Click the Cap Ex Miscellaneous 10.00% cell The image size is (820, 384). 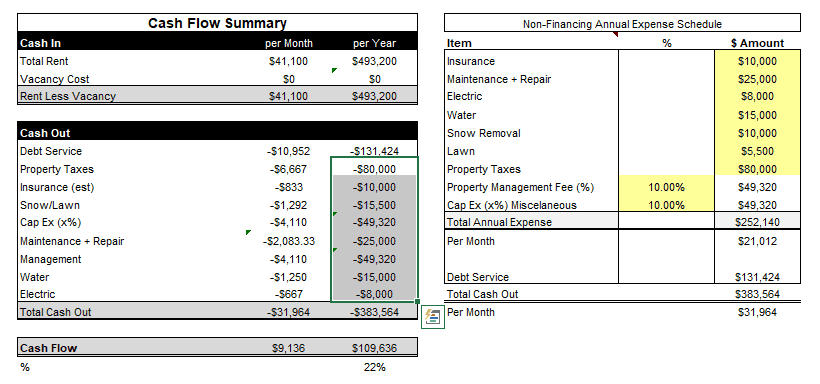666,205
